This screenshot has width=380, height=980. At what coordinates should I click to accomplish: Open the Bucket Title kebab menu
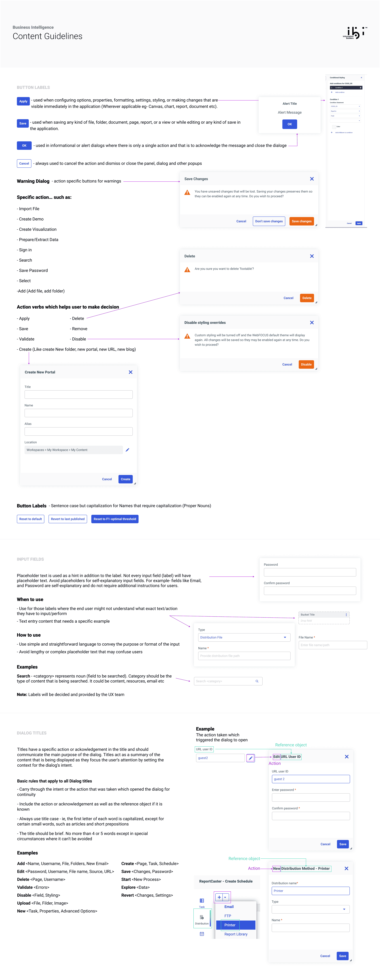[346, 614]
